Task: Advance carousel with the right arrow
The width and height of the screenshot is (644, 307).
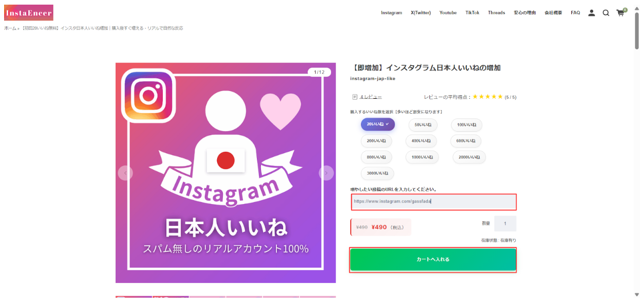Action: tap(325, 173)
